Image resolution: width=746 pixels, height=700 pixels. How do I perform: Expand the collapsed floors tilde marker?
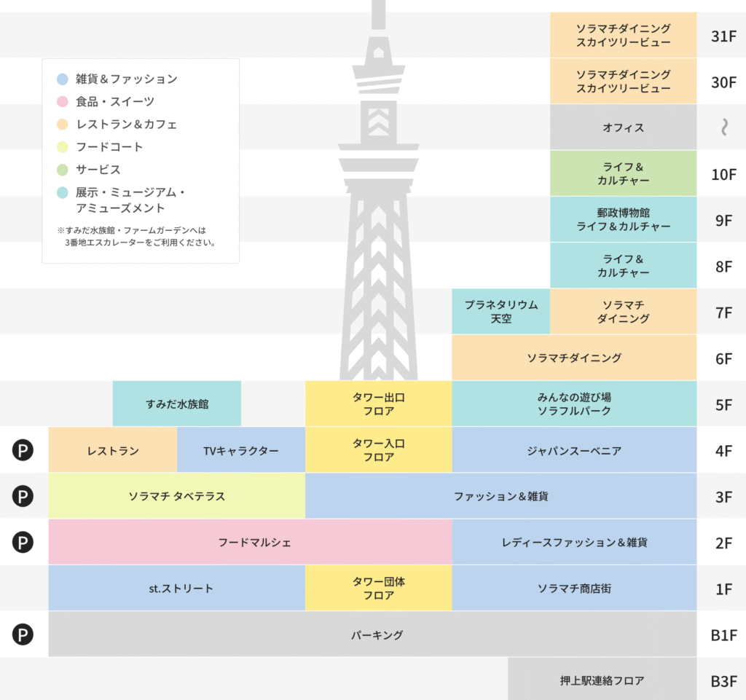(x=723, y=128)
